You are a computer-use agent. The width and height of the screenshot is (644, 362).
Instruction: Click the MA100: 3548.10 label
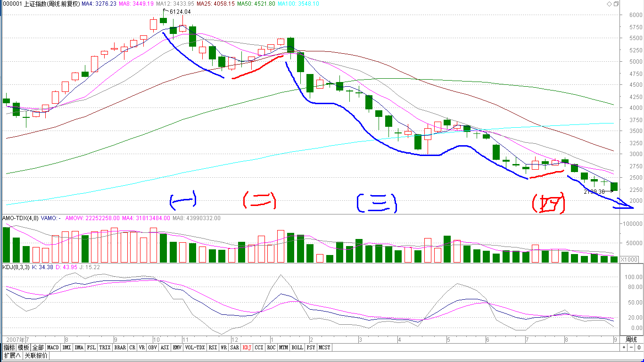coord(298,4)
